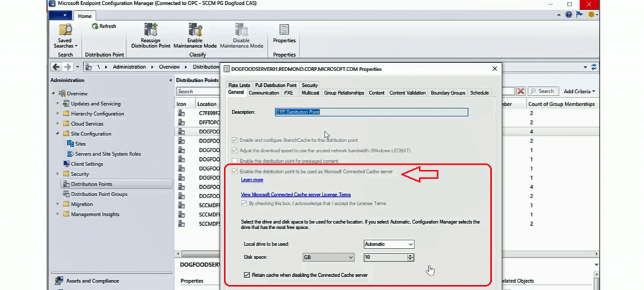This screenshot has height=290, width=644.
Task: Open the Assets and Compliance workspace
Action: [92, 281]
